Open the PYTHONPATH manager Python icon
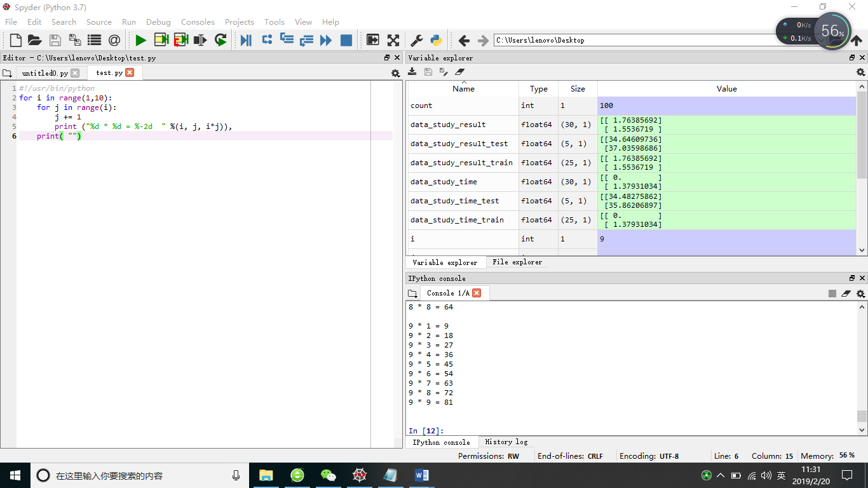This screenshot has width=868, height=488. coord(436,40)
